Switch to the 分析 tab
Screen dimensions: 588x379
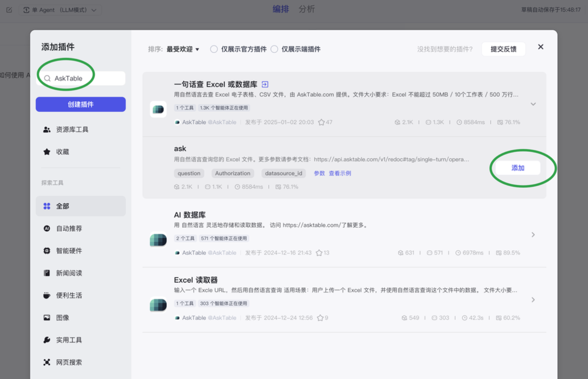(x=307, y=9)
